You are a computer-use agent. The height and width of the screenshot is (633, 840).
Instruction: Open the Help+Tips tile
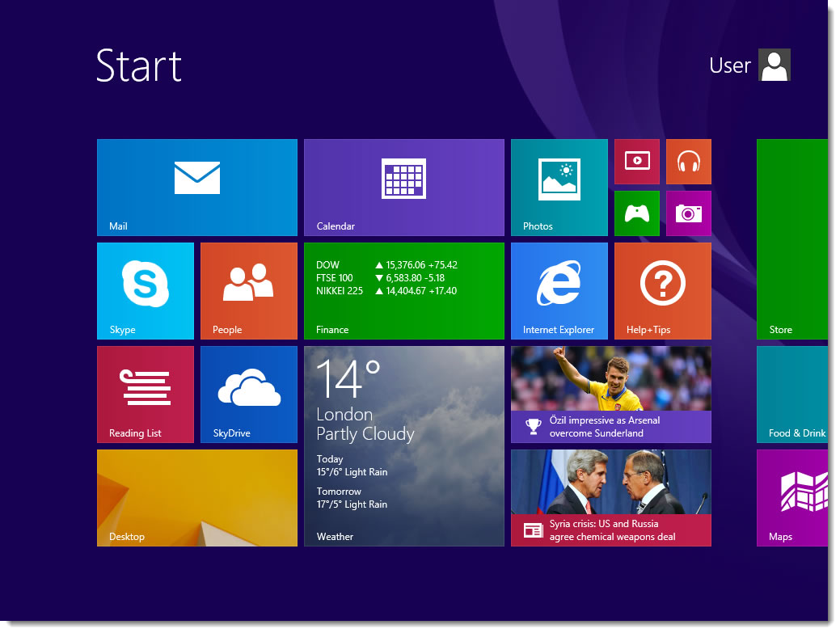(x=663, y=291)
